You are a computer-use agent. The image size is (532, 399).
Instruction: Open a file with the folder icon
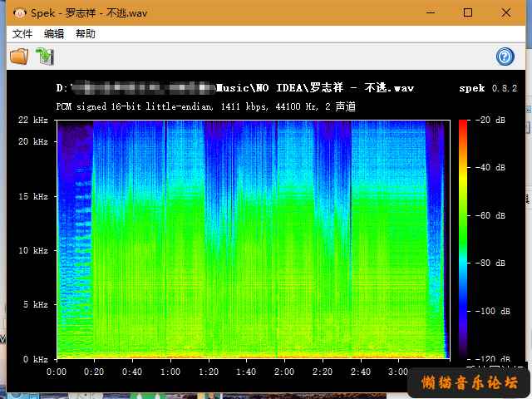pos(19,57)
